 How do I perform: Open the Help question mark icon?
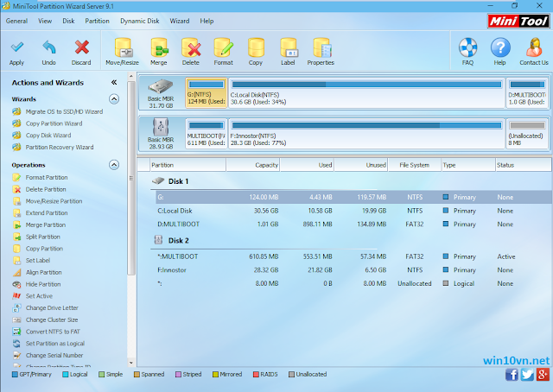(500, 47)
